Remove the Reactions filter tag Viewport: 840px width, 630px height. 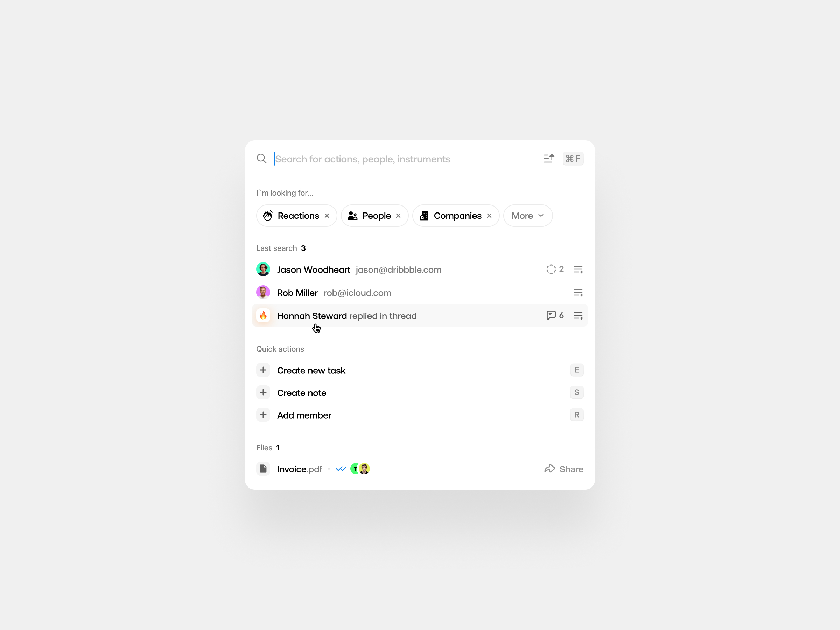click(x=328, y=216)
